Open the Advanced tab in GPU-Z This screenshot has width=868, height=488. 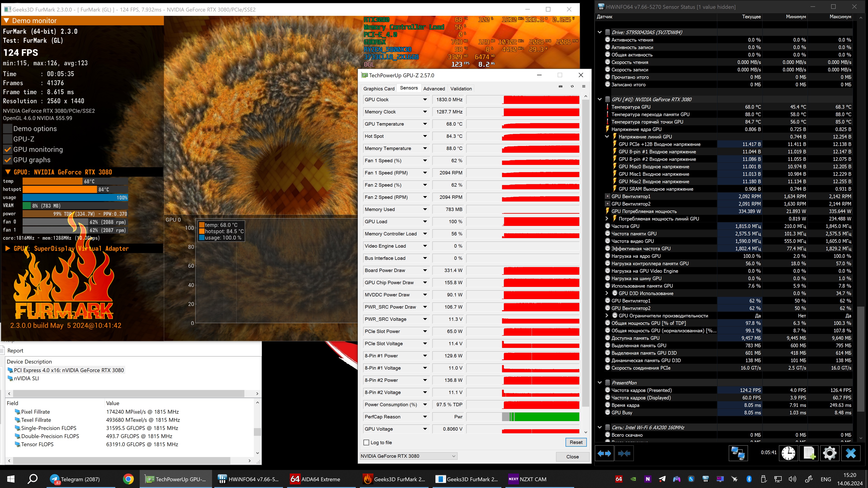point(434,89)
